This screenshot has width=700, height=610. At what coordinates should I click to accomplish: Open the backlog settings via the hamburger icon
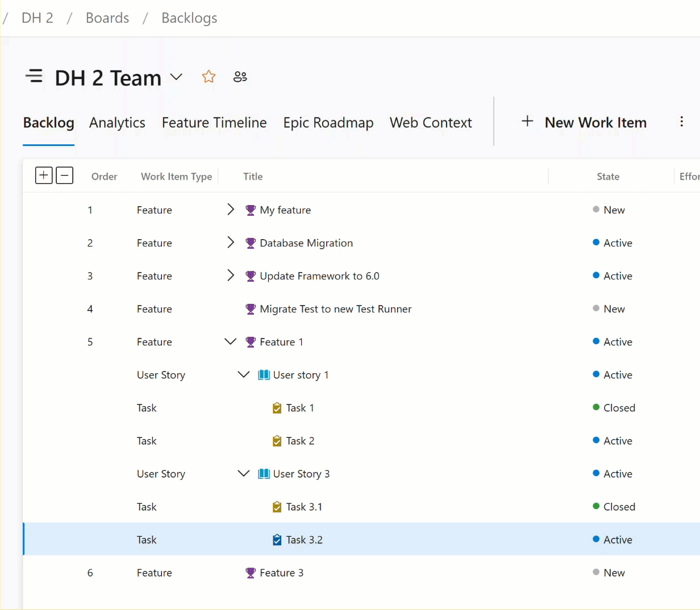tap(34, 76)
